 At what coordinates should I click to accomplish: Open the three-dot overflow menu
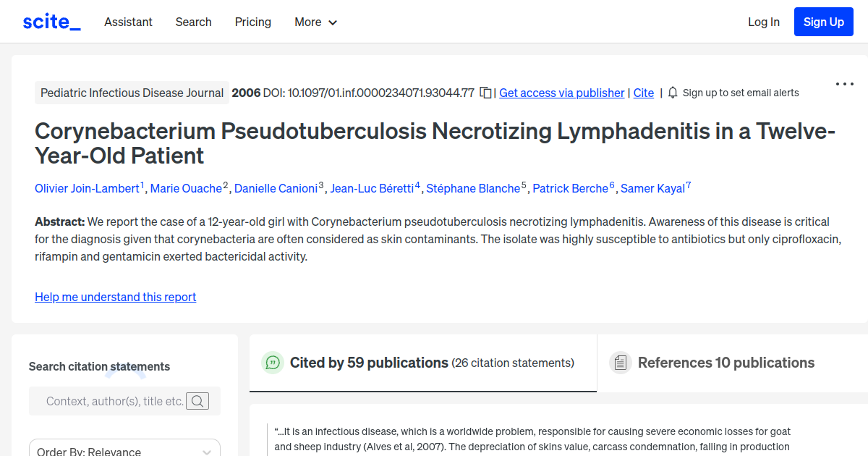pyautogui.click(x=844, y=83)
